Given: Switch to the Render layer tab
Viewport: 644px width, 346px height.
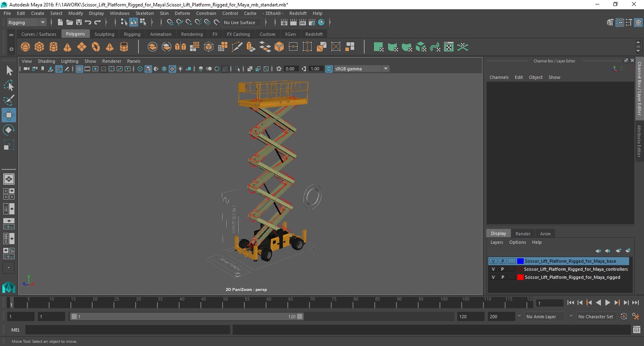Looking at the screenshot, I should (x=523, y=234).
